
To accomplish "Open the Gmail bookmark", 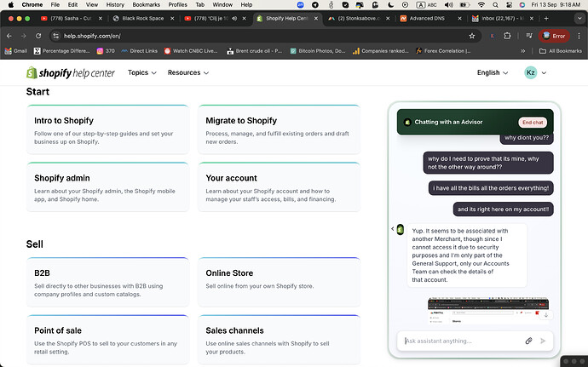I will point(16,51).
